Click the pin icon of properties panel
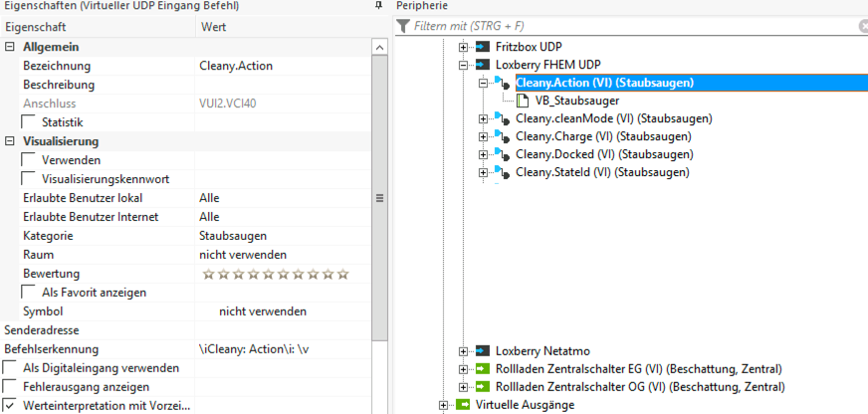Screen dimensions: 868x414 click(377, 6)
